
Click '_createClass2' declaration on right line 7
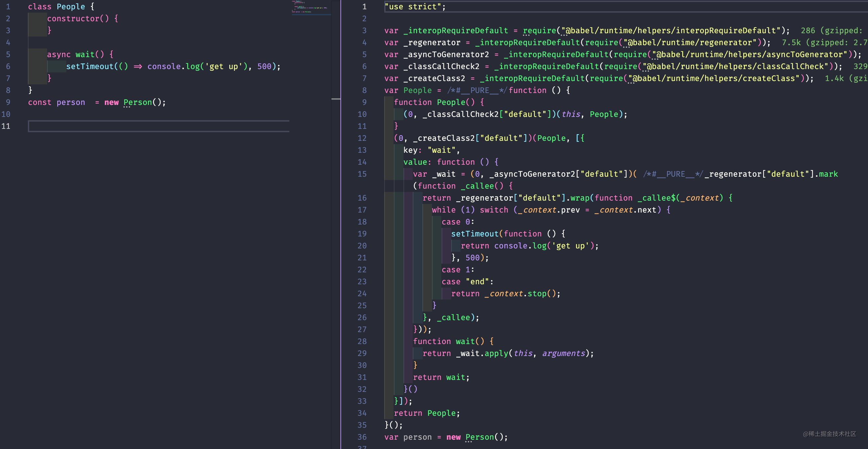pyautogui.click(x=434, y=78)
